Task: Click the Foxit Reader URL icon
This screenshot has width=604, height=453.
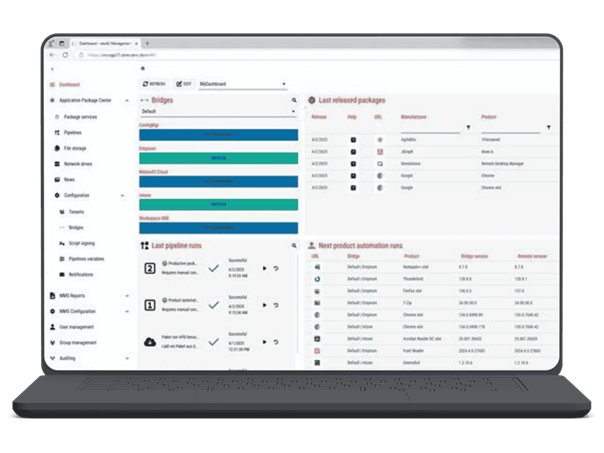Action: 317,351
